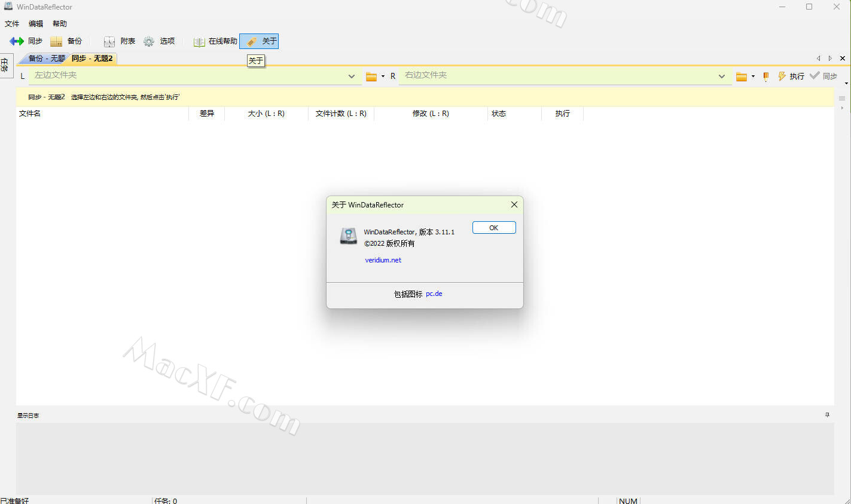This screenshot has width=851, height=504.
Task: Click the 同步 sync arrows toolbar icon
Action: click(17, 41)
